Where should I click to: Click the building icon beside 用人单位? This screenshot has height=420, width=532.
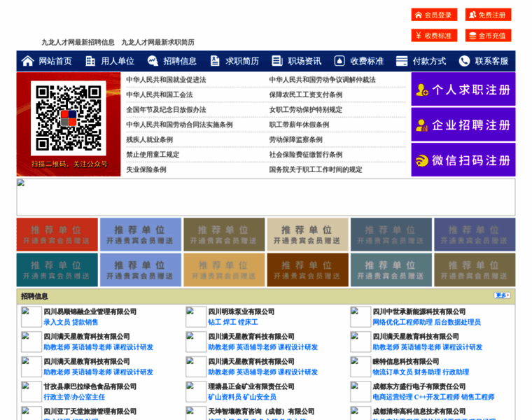pos(90,61)
